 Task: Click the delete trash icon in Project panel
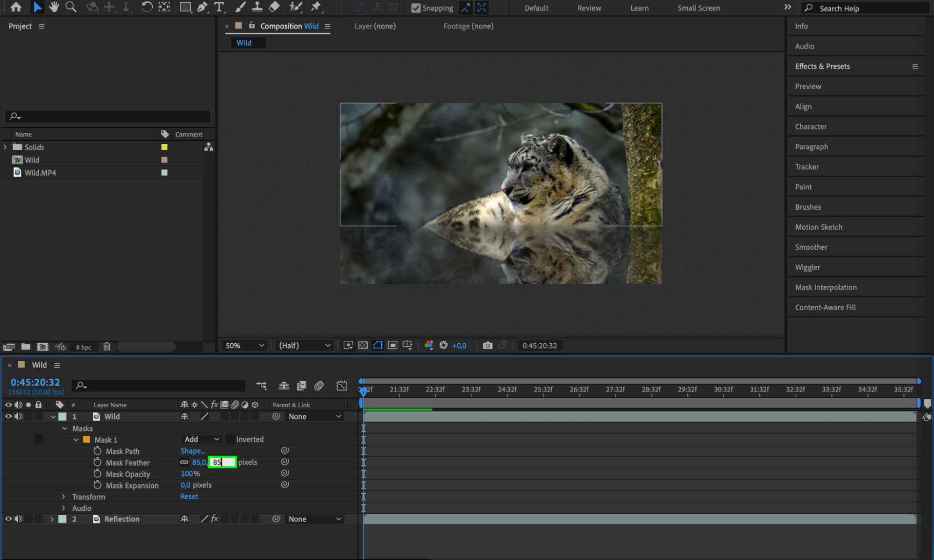pos(107,347)
